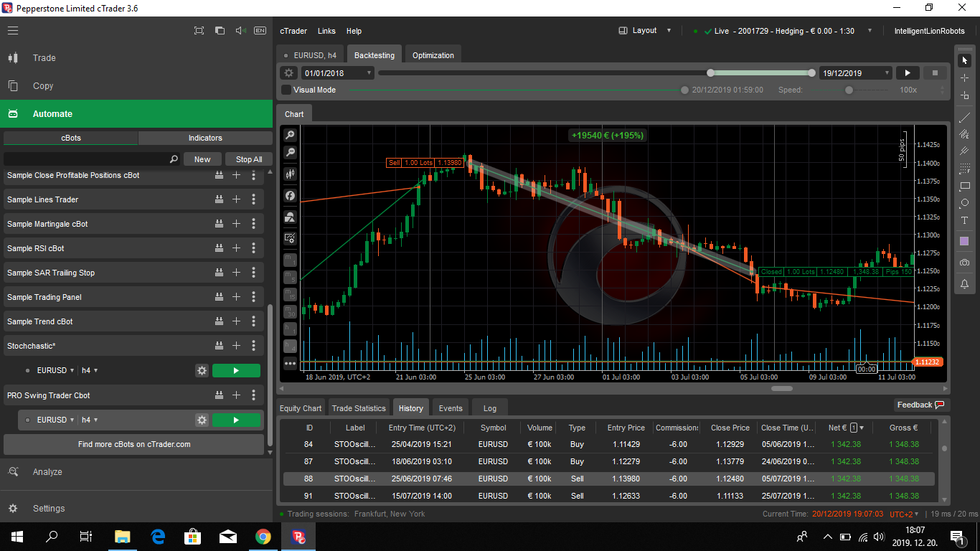Start the PRO Swing Trader Cbot instance
Viewport: 980px width, 551px height.
tap(237, 420)
